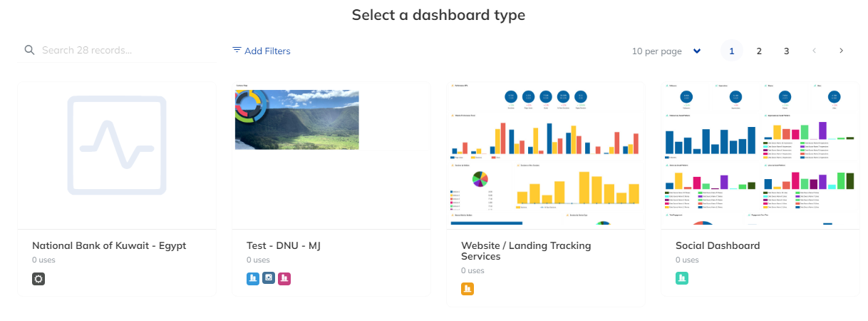
Task: Click the next page chevron
Action: pyautogui.click(x=841, y=51)
